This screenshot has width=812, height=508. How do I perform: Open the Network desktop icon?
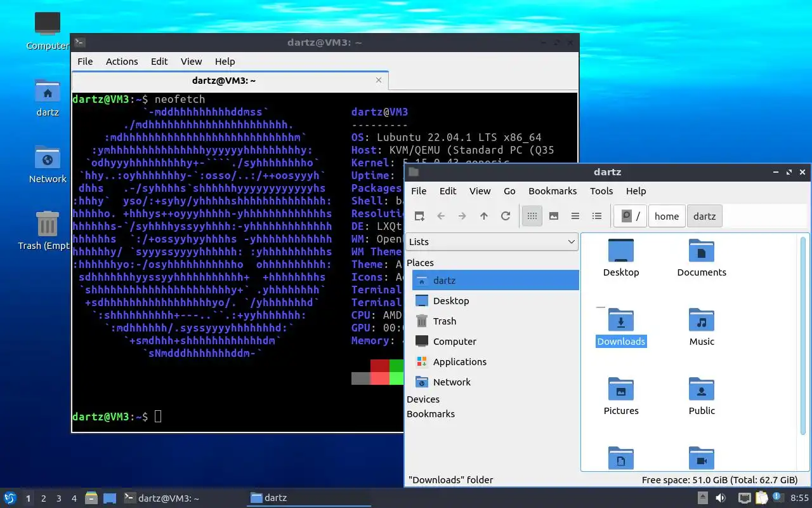(48, 164)
